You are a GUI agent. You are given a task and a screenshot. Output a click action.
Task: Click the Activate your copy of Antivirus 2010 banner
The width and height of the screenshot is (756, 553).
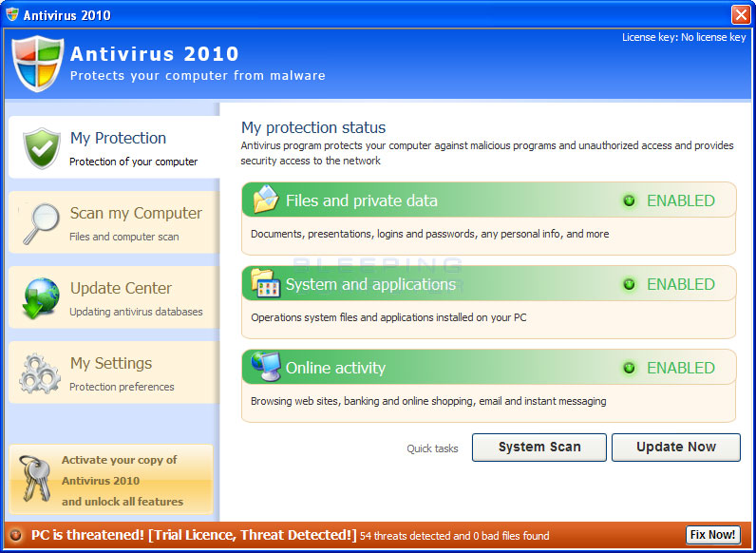coord(111,480)
